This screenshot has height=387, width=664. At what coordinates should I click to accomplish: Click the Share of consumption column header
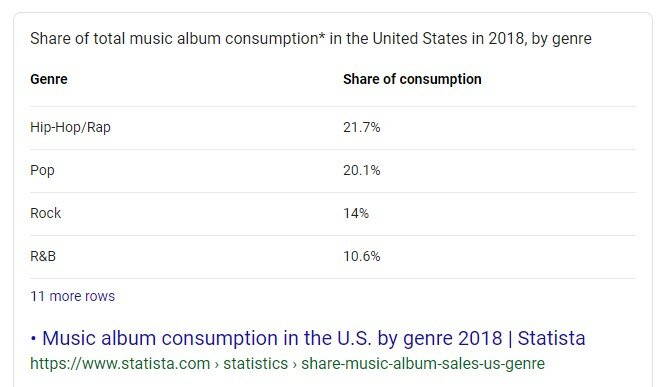[x=412, y=79]
